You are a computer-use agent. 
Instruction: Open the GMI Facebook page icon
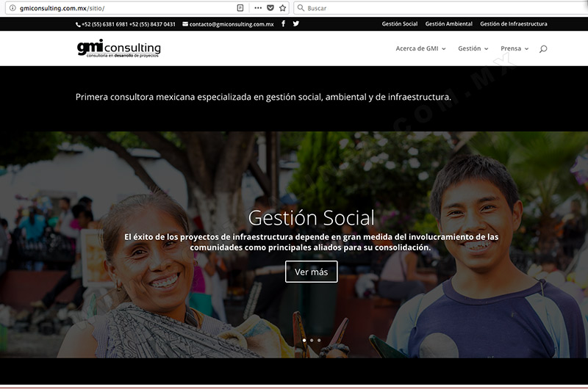[x=283, y=23]
